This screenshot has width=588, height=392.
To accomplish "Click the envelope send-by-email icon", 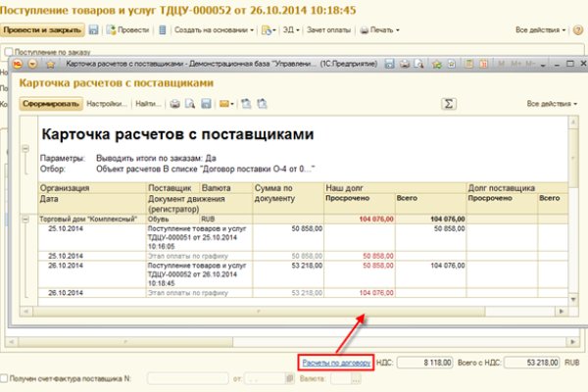I will point(224,103).
